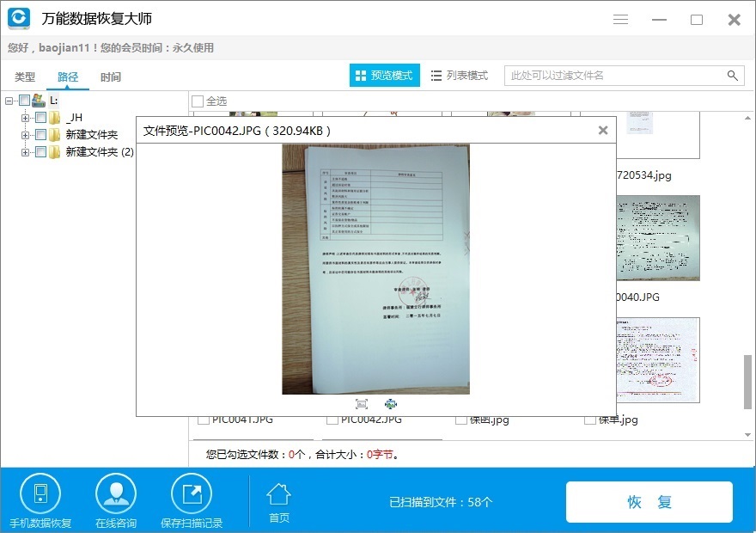Viewport: 756px width, 533px height.
Task: Switch to 列表模式 list mode
Action: click(x=459, y=75)
